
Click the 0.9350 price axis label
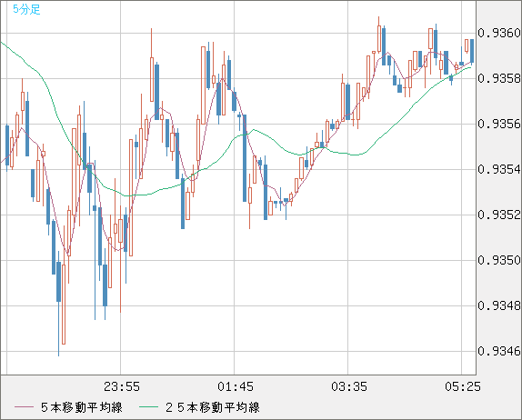(x=499, y=260)
